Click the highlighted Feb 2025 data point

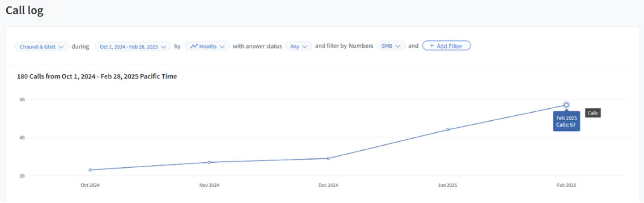click(x=566, y=105)
